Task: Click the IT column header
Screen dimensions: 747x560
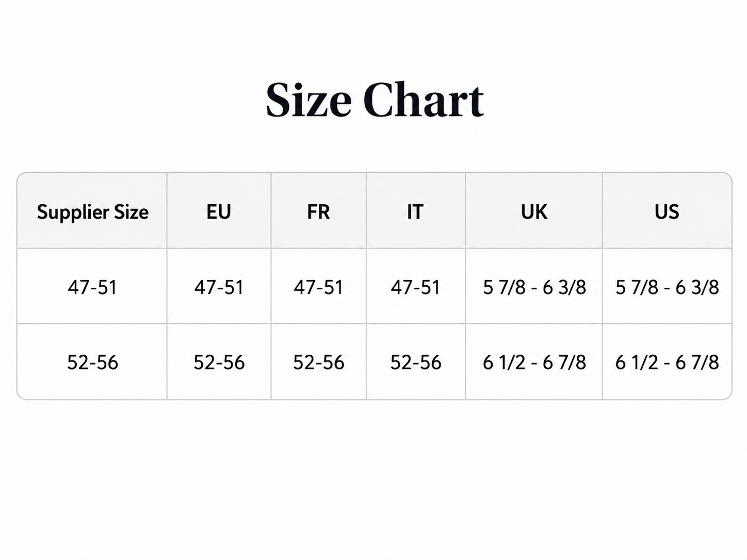Action: point(416,211)
